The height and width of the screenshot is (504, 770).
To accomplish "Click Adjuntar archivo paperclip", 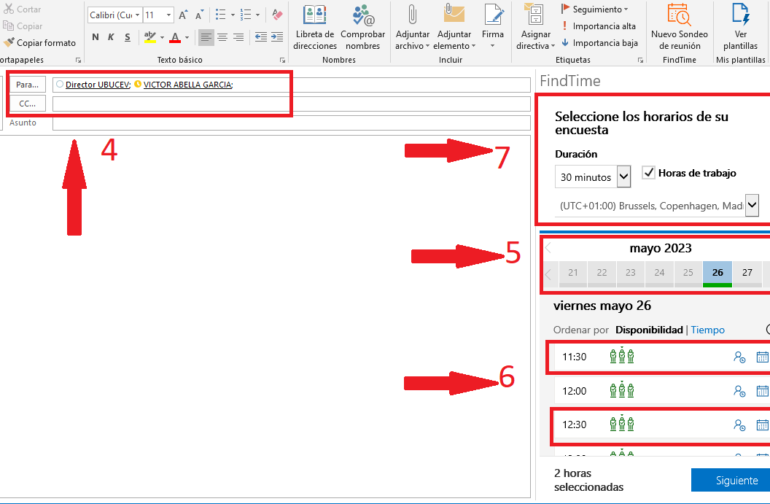I will click(x=412, y=28).
